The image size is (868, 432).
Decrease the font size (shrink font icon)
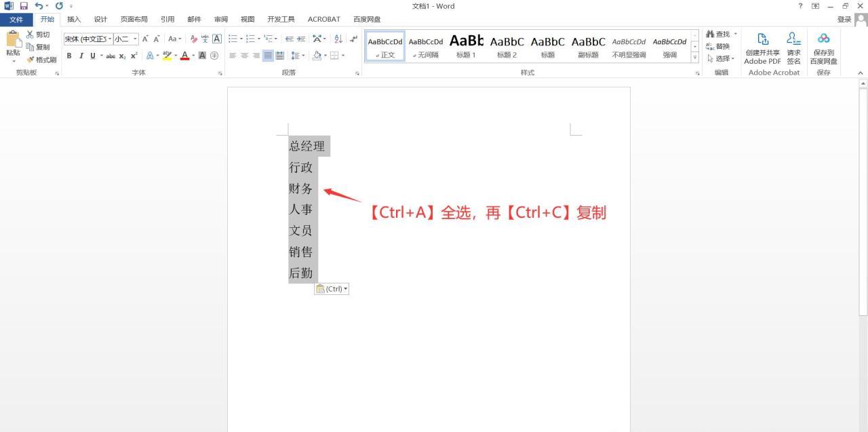(x=157, y=39)
